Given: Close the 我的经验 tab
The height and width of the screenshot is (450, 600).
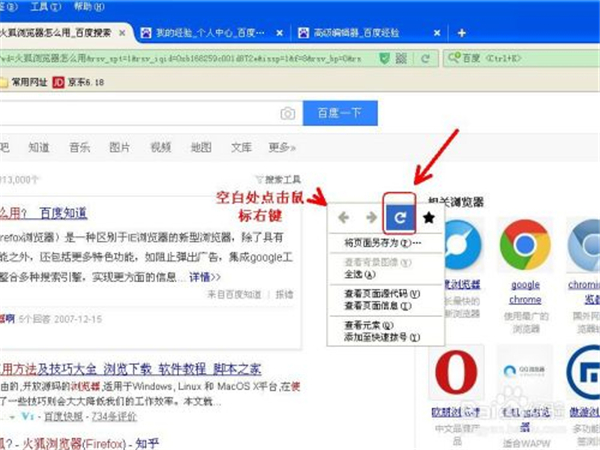Looking at the screenshot, I should coord(280,33).
